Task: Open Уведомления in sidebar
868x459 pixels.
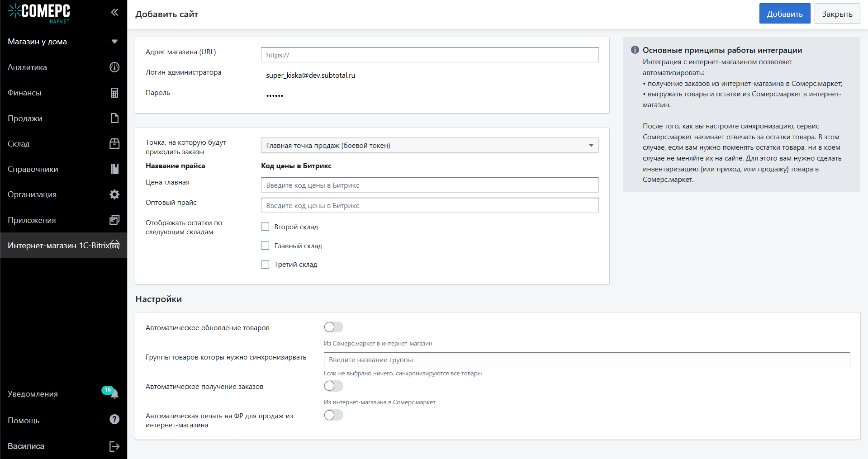Action: click(x=63, y=394)
